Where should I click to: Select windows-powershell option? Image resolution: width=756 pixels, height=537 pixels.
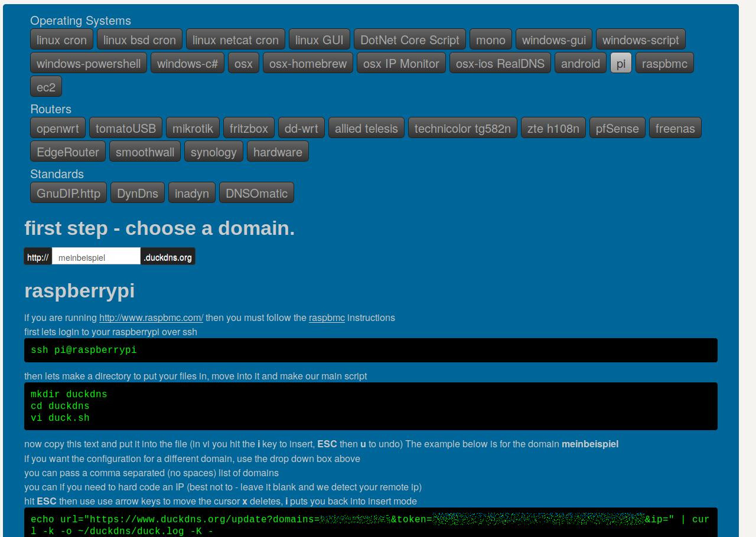[x=89, y=63]
